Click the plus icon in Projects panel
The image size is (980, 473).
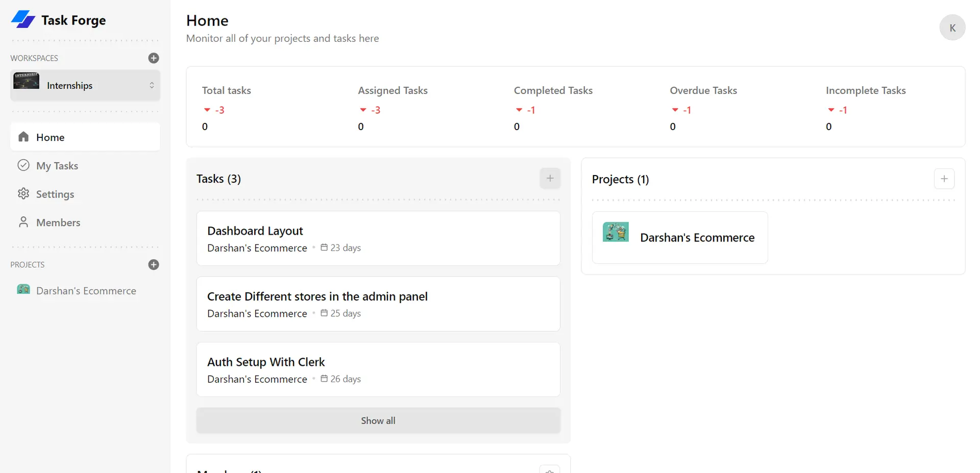tap(944, 179)
